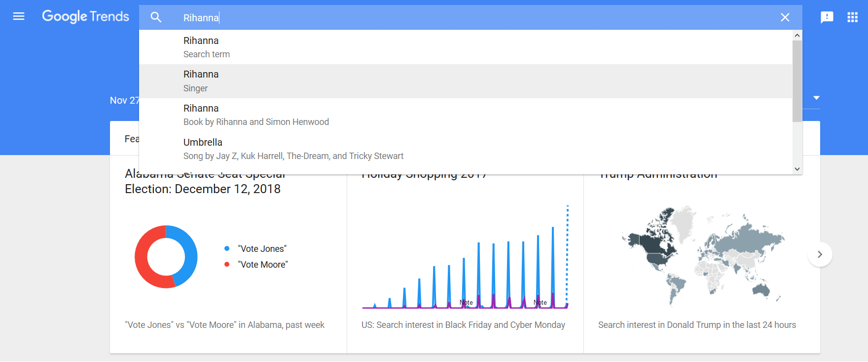Image resolution: width=868 pixels, height=362 pixels.
Task: Open Alabama Senate Seat Special Election story
Action: [x=203, y=189]
